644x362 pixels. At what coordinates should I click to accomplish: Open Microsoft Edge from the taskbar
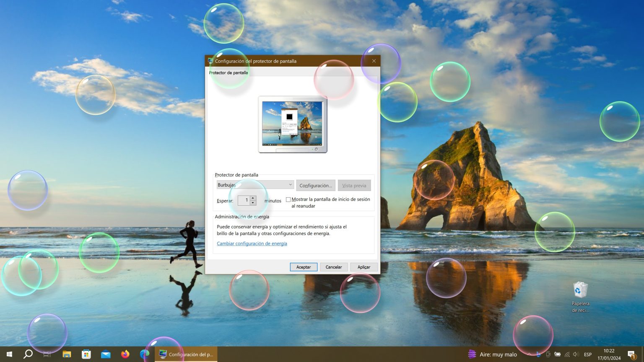145,354
